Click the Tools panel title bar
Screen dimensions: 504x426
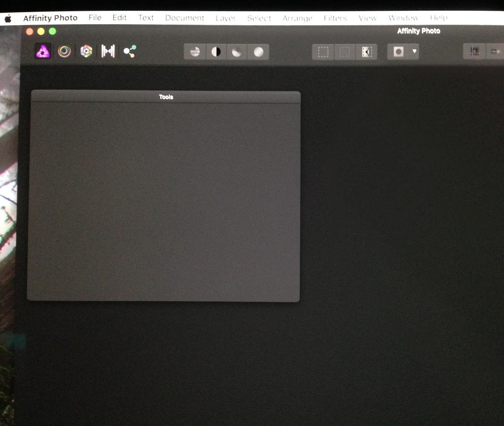click(x=166, y=97)
